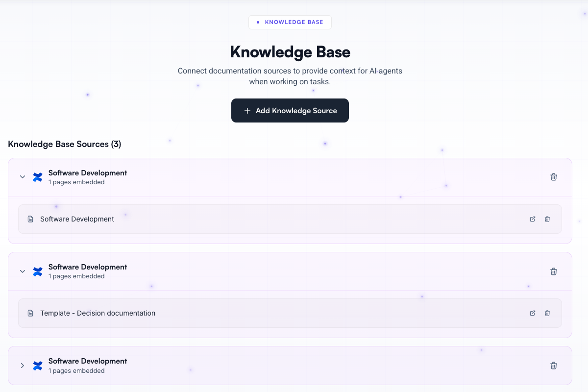Collapse the second Software Development source
588x392 pixels.
click(x=22, y=271)
